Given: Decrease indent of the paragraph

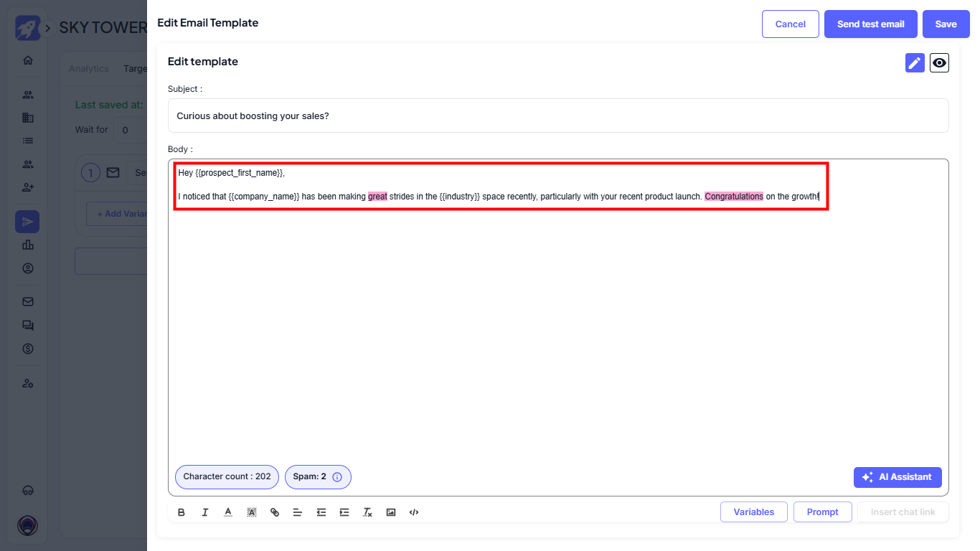Looking at the screenshot, I should 321,512.
